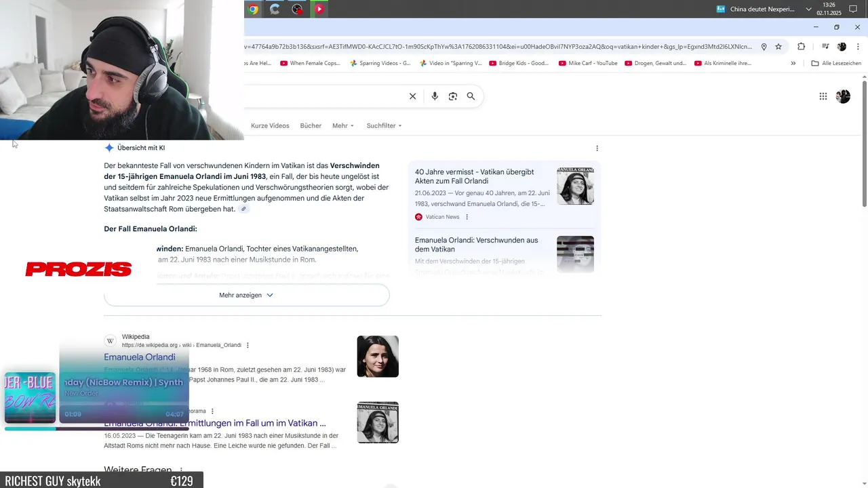
Task: Click the thumbnail of the Verschwunden aus dem Vatikan card
Action: pyautogui.click(x=575, y=254)
